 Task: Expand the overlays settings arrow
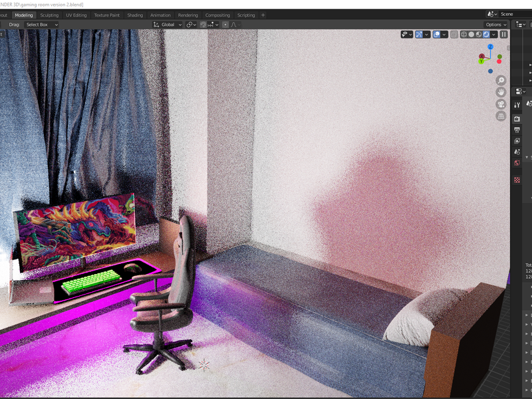(x=444, y=35)
